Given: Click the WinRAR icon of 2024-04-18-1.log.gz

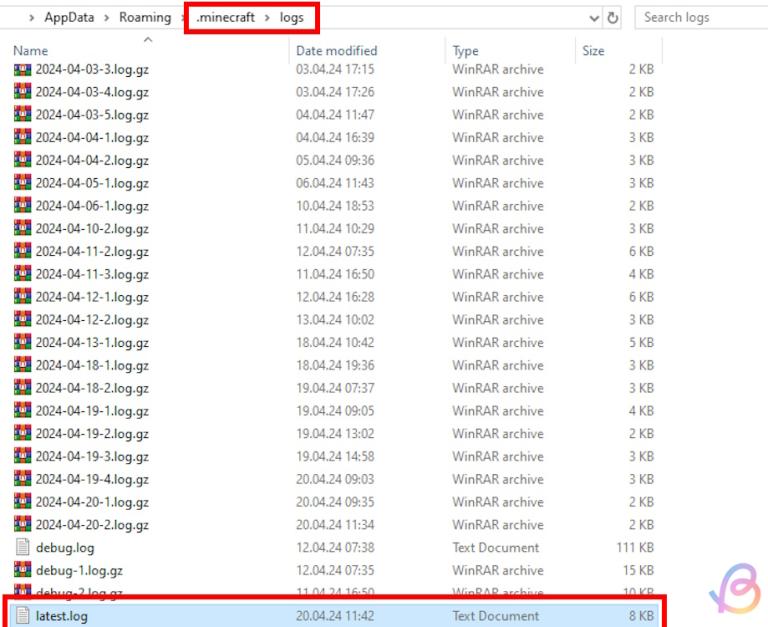Looking at the screenshot, I should pyautogui.click(x=22, y=366).
